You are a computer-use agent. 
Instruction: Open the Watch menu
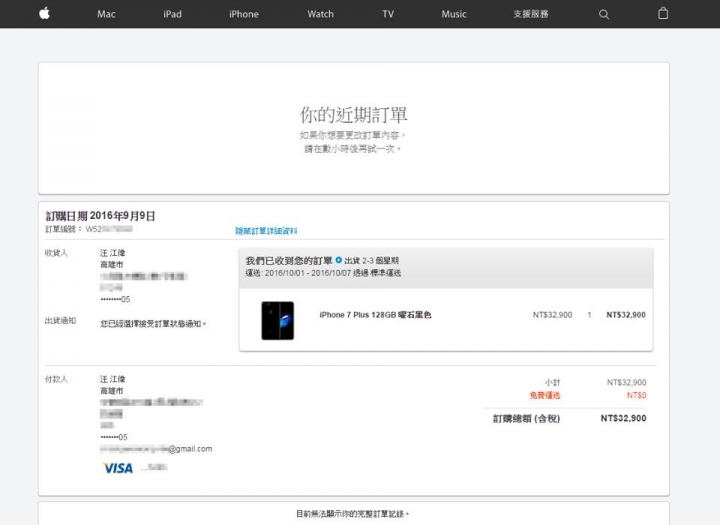pyautogui.click(x=321, y=14)
